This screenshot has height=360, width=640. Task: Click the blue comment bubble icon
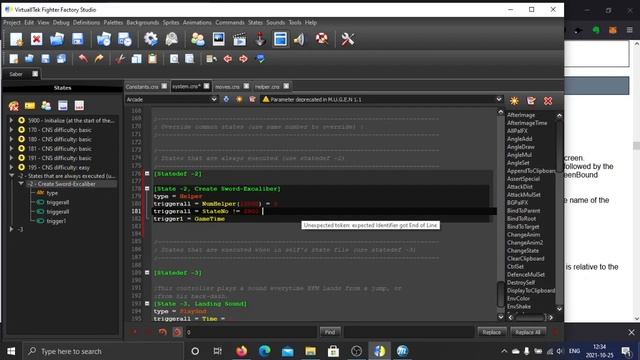tap(260, 59)
